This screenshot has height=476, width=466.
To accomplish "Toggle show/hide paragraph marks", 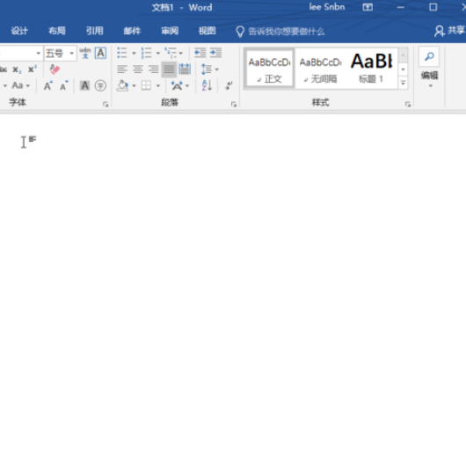I will [x=229, y=85].
